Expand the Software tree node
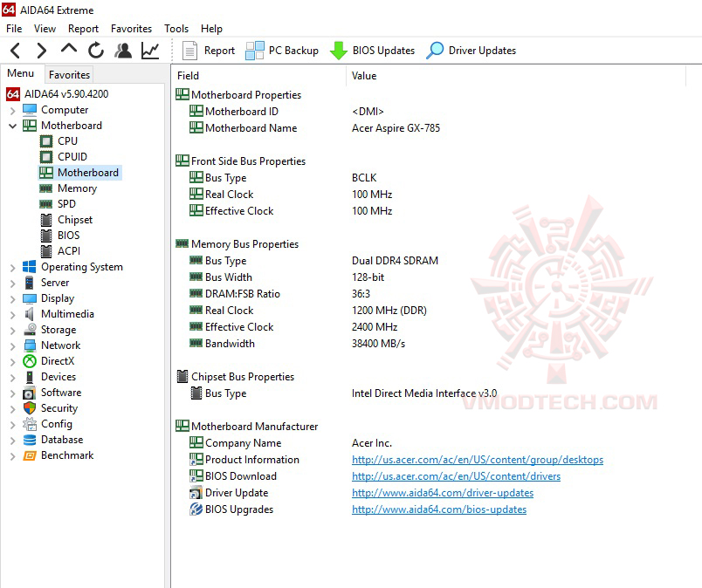The image size is (702, 588). tap(12, 393)
